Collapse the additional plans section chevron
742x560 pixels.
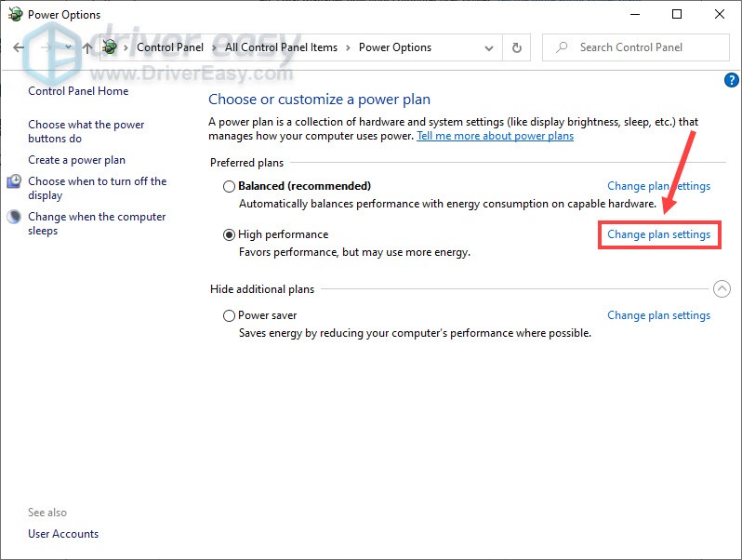722,288
